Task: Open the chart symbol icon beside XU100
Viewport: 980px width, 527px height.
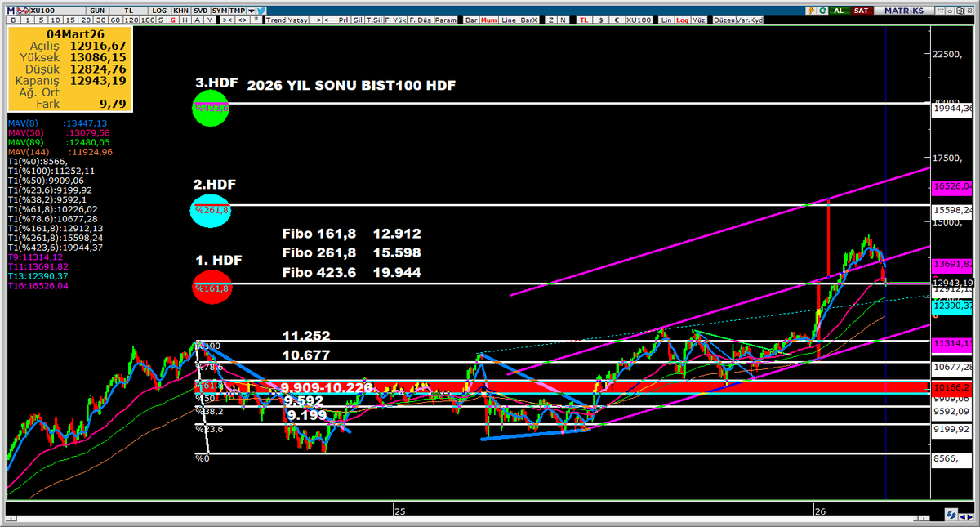Action: (x=24, y=11)
